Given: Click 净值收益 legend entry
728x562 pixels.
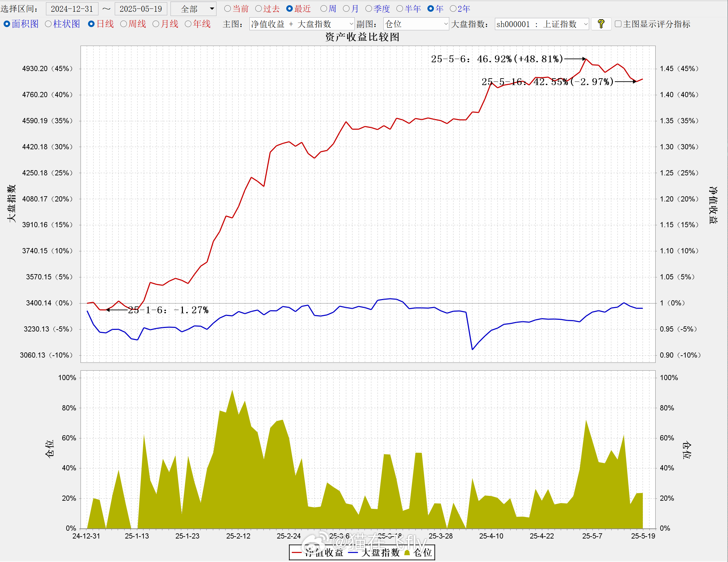Looking at the screenshot, I should 317,553.
